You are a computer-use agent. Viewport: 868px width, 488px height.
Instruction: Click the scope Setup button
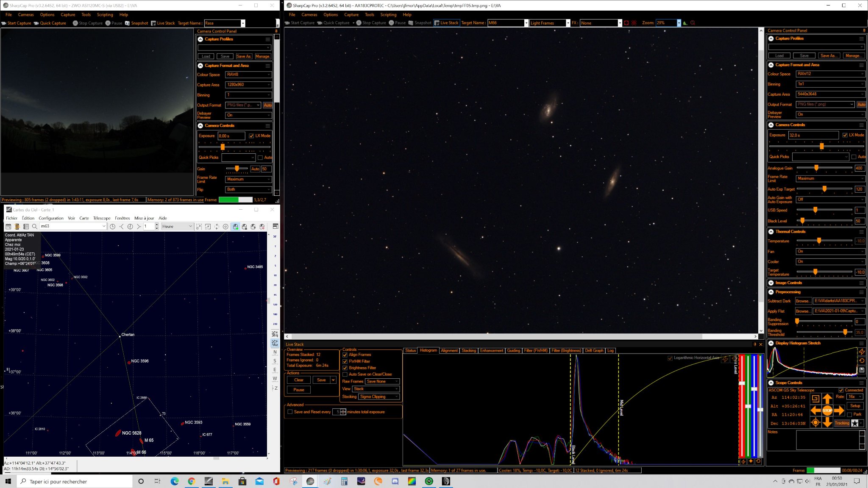[x=855, y=406]
